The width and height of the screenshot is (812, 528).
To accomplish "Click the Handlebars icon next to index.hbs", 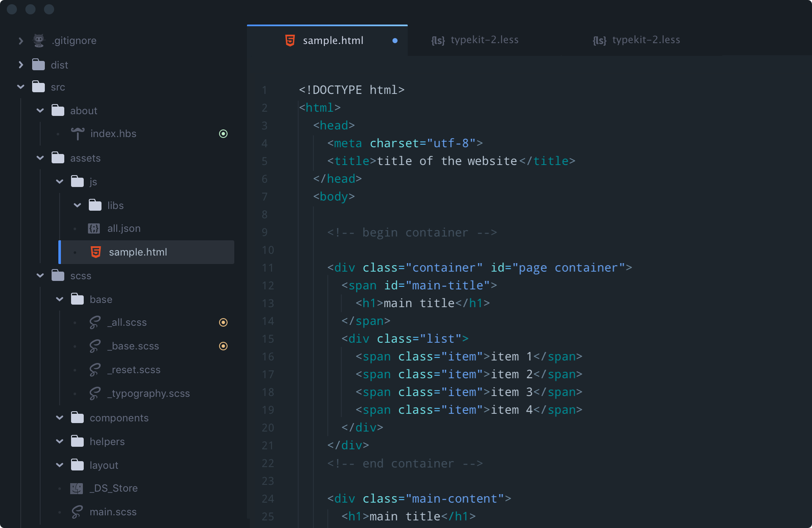I will (77, 133).
